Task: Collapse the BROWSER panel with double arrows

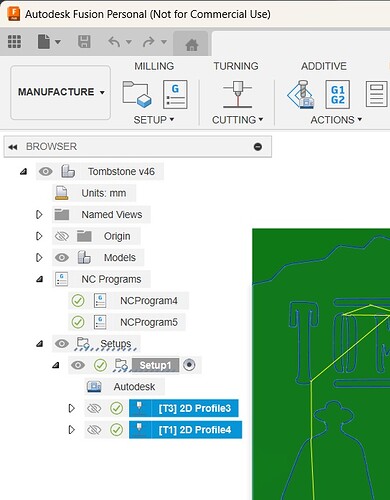Action: click(13, 147)
